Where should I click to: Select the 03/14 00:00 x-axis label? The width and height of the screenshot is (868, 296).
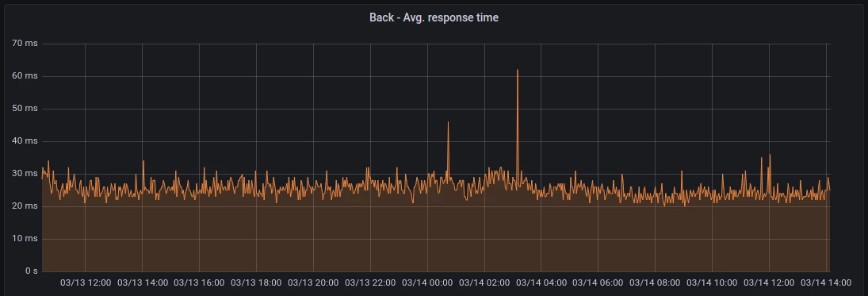tap(427, 283)
